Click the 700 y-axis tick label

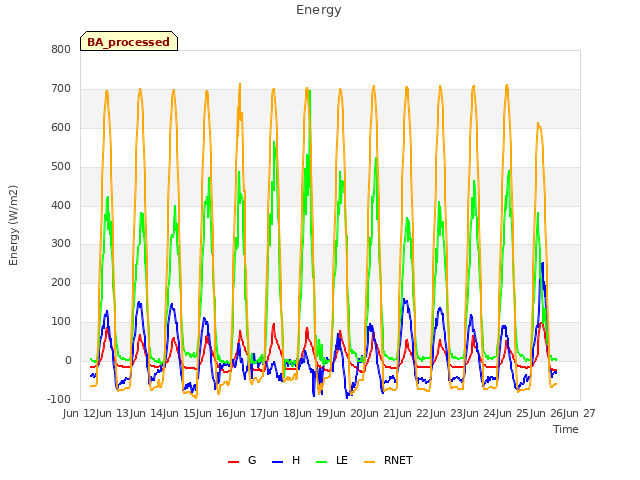(61, 89)
